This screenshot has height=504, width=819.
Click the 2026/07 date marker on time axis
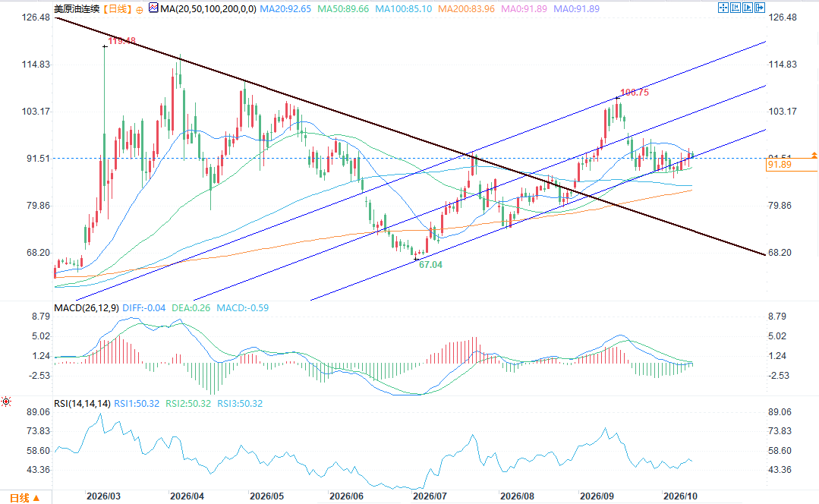(x=430, y=496)
